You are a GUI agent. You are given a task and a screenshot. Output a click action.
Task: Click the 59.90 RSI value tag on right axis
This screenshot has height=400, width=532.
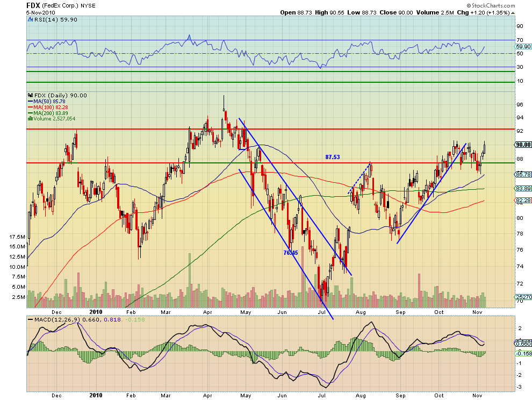point(523,47)
